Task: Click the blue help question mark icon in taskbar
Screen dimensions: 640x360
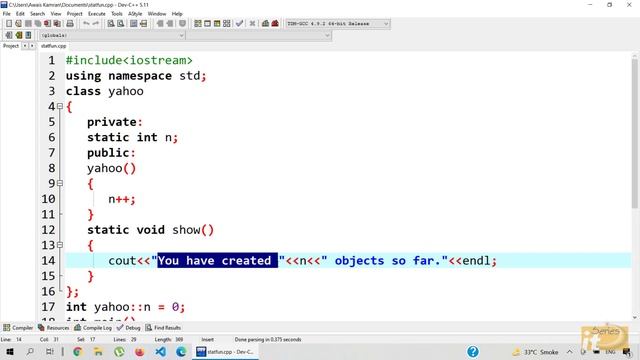Action: (x=473, y=351)
